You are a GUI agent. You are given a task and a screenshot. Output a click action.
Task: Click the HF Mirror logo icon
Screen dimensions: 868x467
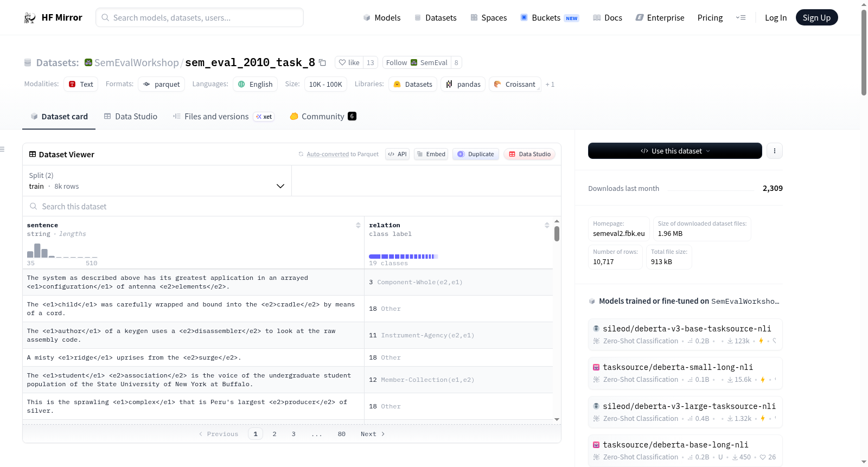pyautogui.click(x=30, y=18)
